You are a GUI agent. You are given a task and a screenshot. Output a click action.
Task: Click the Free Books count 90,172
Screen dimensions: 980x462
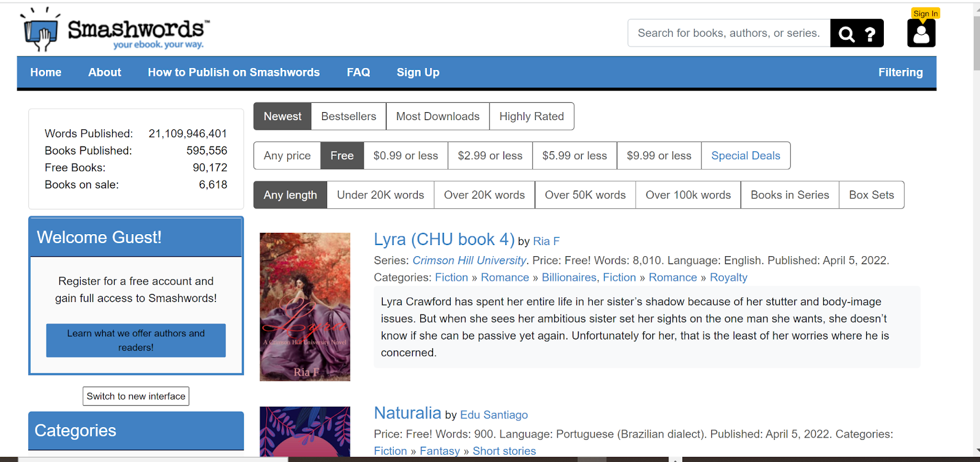210,168
